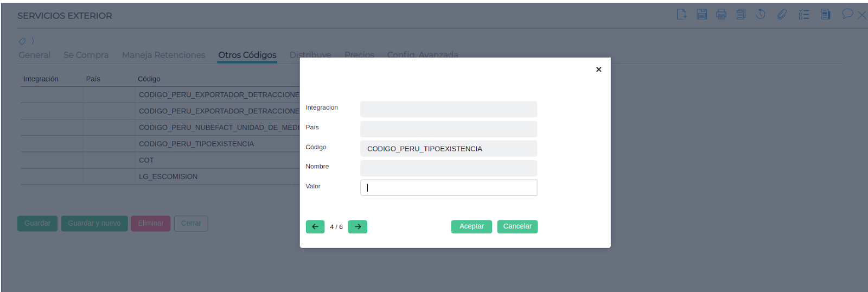The width and height of the screenshot is (868, 292).
Task: Open the history clock icon
Action: [761, 15]
